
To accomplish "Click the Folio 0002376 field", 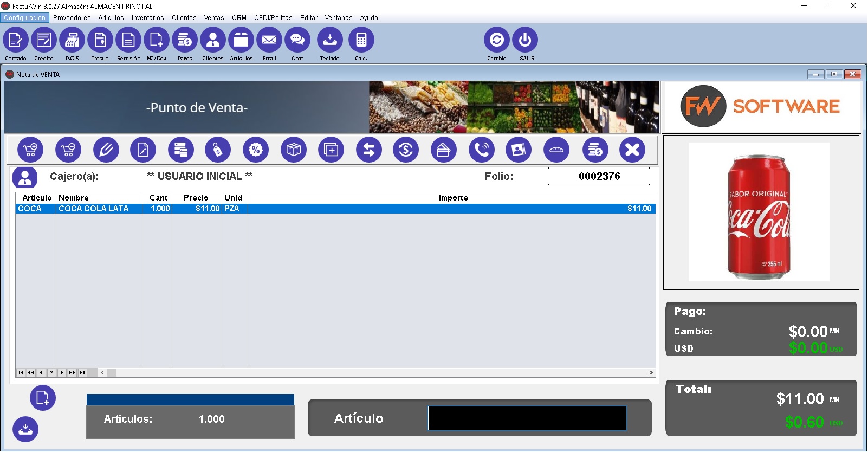I will point(599,176).
